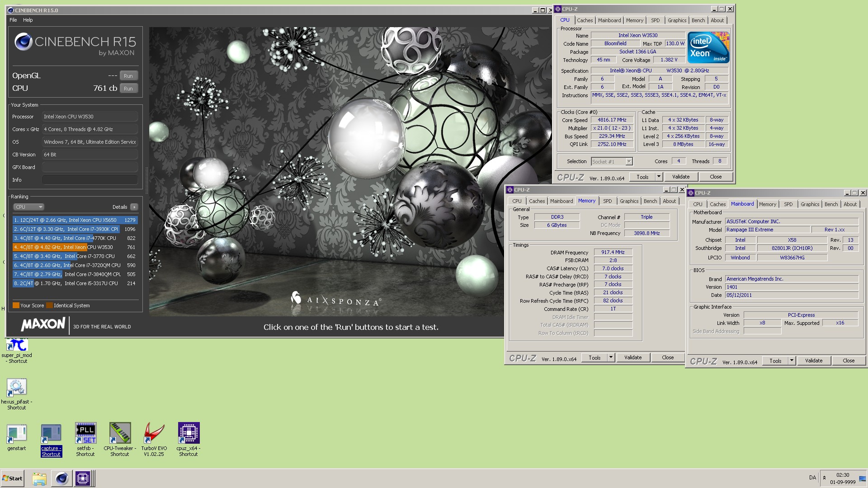The width and height of the screenshot is (868, 488).
Task: Click Cinebench title bar icon
Action: pos(11,10)
